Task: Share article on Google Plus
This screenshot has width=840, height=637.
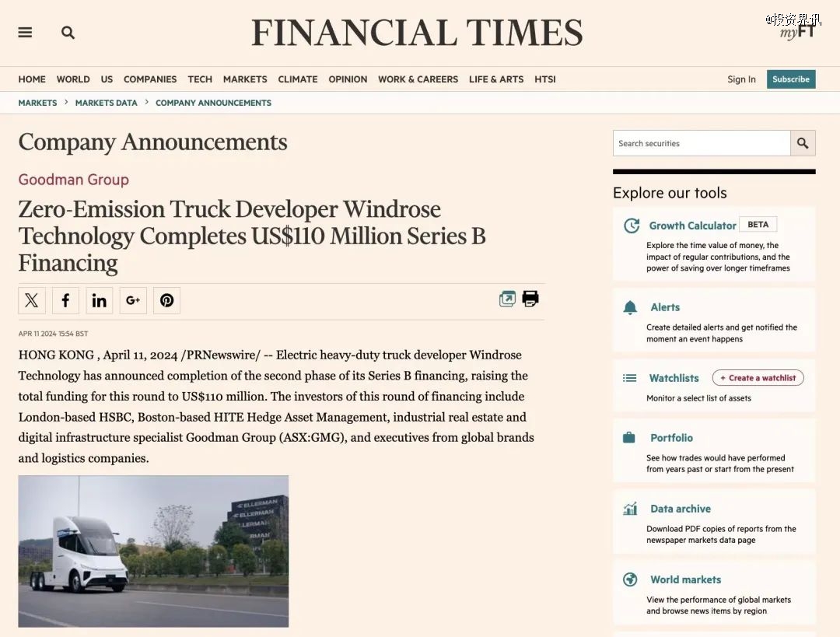Action: pos(133,300)
